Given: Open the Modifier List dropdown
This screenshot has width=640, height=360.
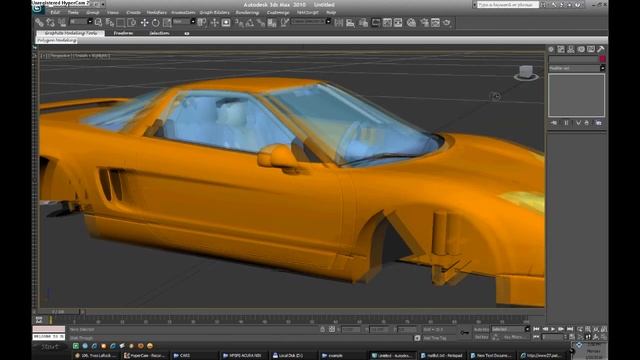Looking at the screenshot, I should click(x=602, y=68).
